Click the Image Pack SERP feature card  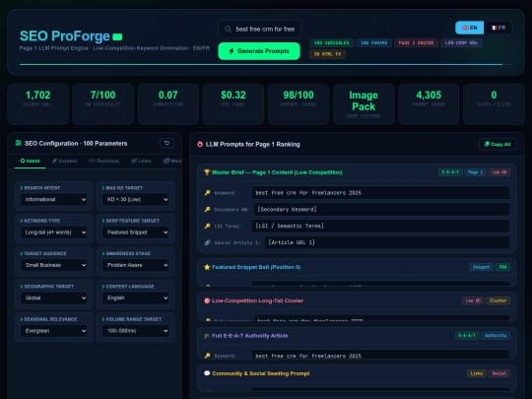point(364,104)
